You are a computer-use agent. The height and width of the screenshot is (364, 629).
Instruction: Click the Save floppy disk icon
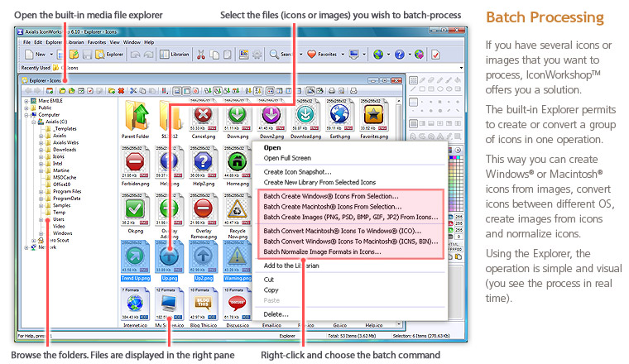click(87, 55)
